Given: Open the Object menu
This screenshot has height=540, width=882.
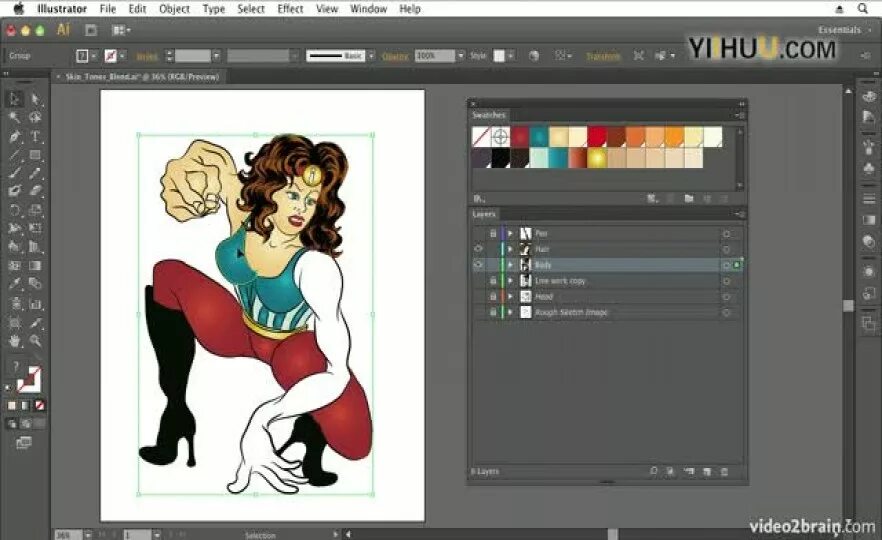Looking at the screenshot, I should (x=174, y=9).
